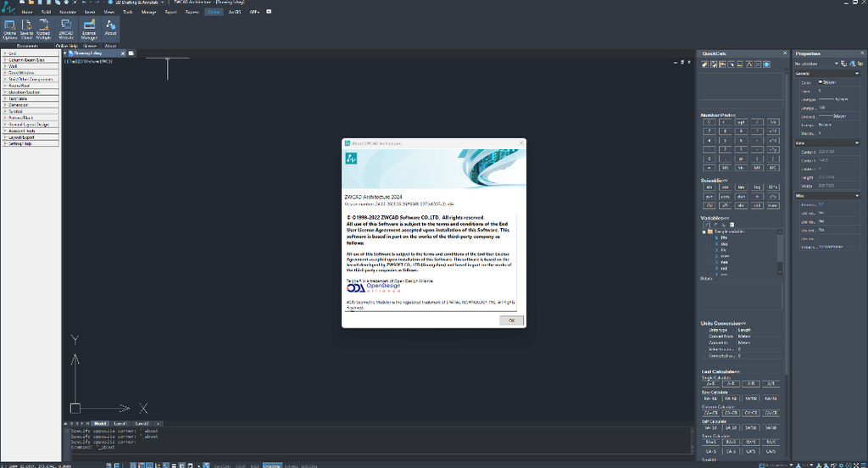
Task: Click the QuickCalc blue help icon
Action: pos(766,64)
